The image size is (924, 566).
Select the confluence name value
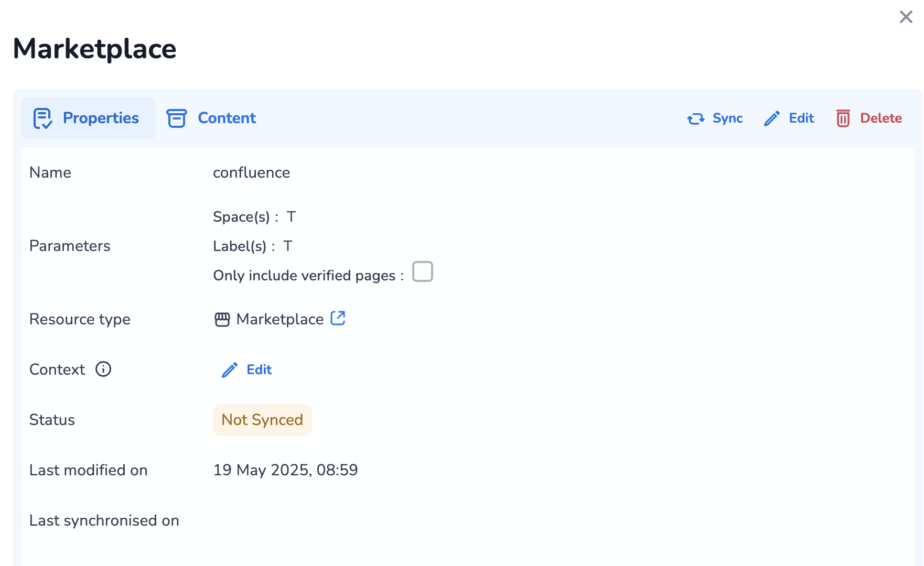coord(251,172)
